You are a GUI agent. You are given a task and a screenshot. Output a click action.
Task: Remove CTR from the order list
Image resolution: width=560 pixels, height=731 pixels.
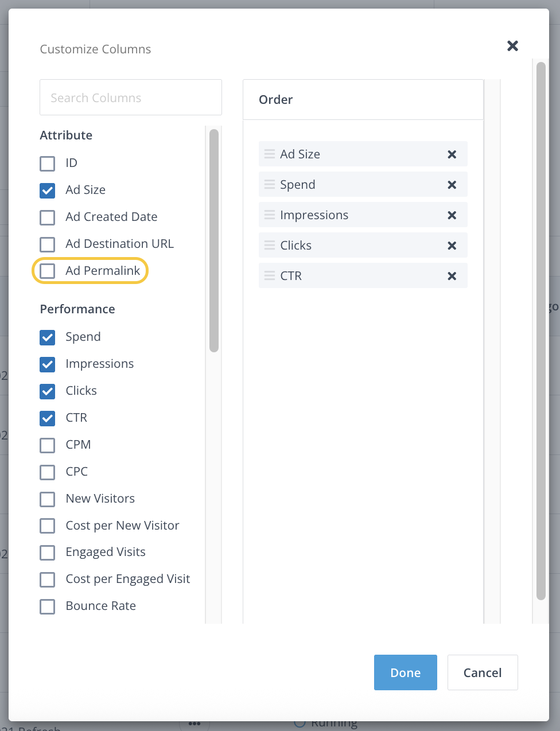click(452, 276)
